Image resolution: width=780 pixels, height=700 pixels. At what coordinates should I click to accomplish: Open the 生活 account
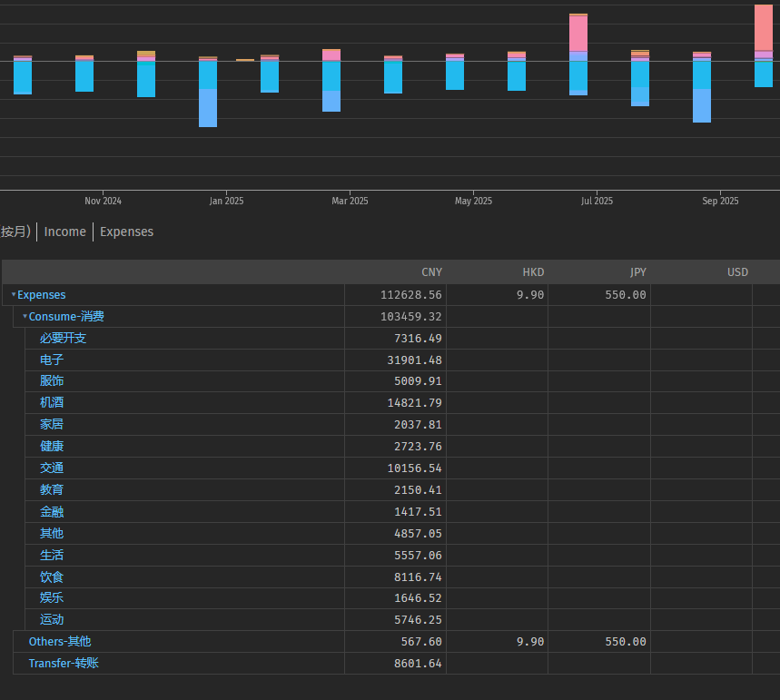pyautogui.click(x=52, y=556)
